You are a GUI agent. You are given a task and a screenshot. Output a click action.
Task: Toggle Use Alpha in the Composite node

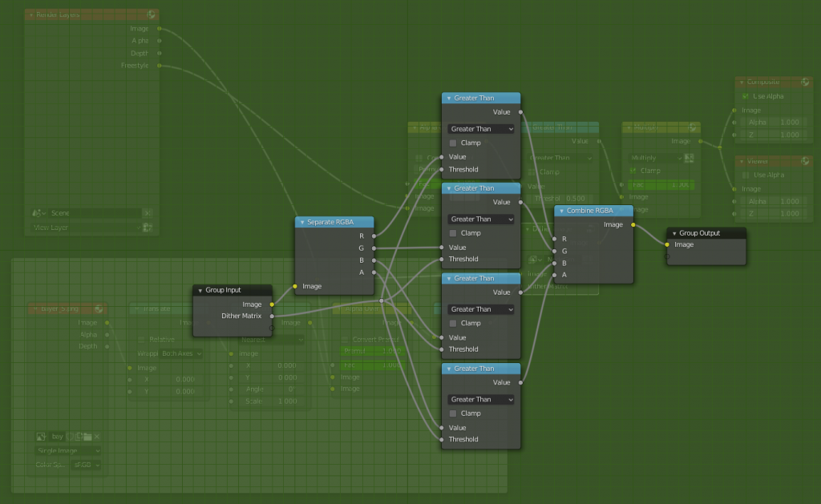point(745,96)
